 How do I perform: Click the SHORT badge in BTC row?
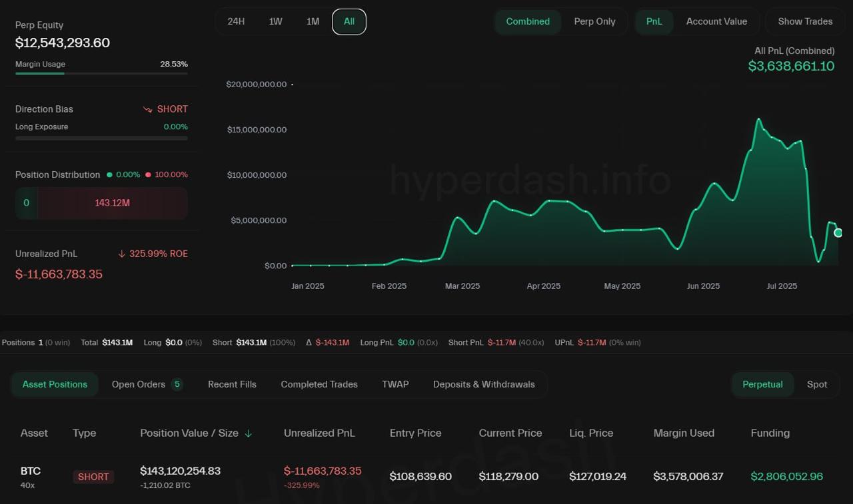[93, 477]
